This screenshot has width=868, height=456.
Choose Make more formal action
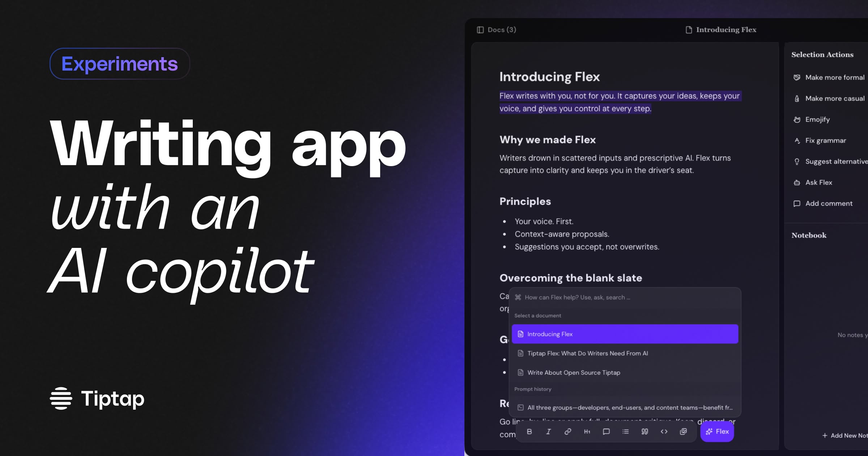pos(834,77)
